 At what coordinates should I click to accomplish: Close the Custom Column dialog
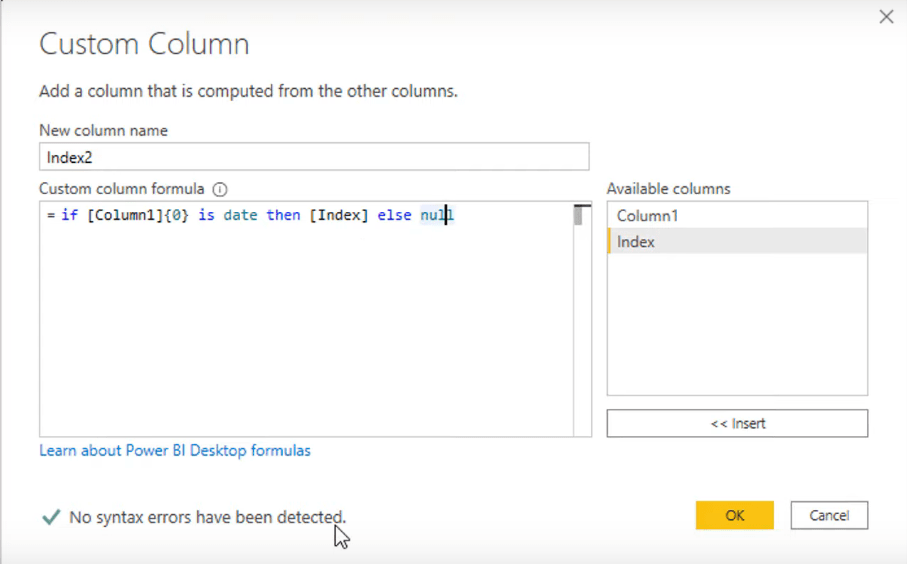tap(886, 17)
